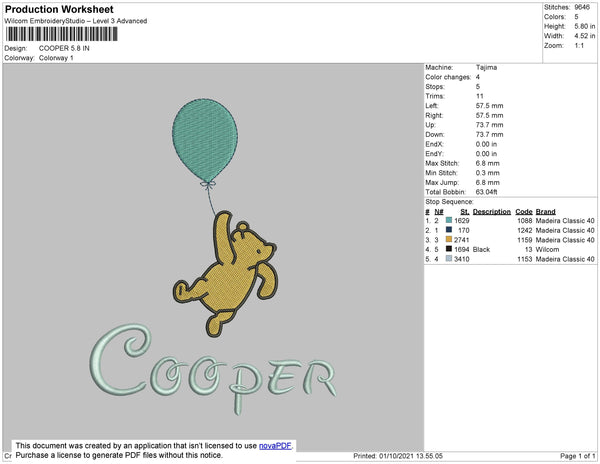Click the 'Black' description in row 4
600x464 pixels.
[x=481, y=249]
